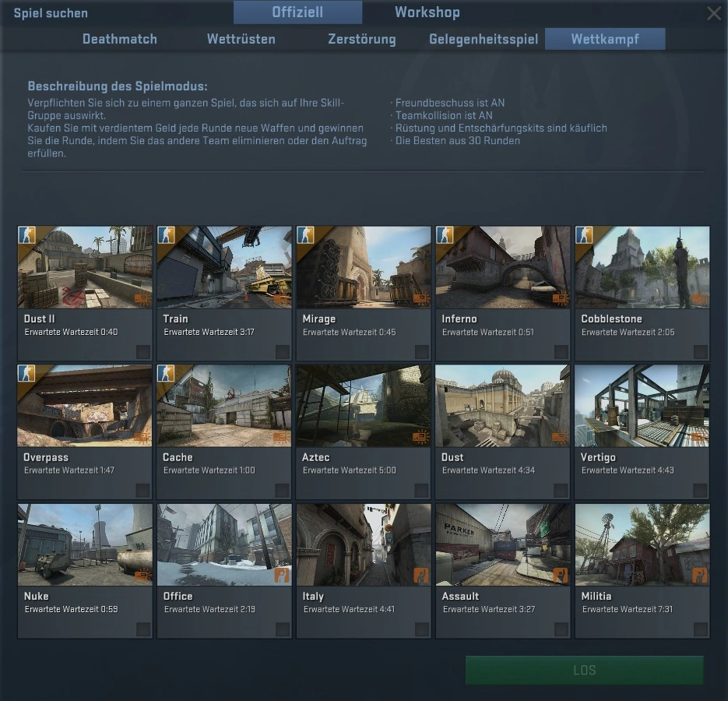Switch to the Offiziell tab
728x701 pixels.
(297, 12)
